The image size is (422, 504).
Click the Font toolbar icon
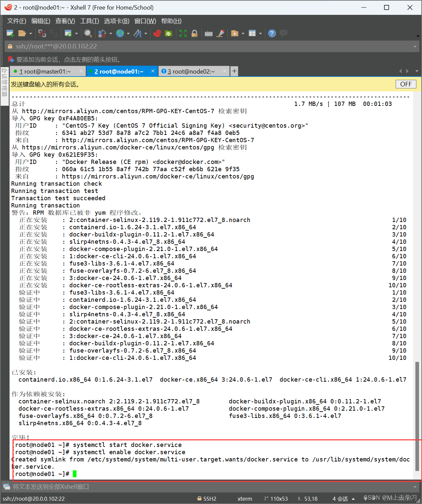137,33
